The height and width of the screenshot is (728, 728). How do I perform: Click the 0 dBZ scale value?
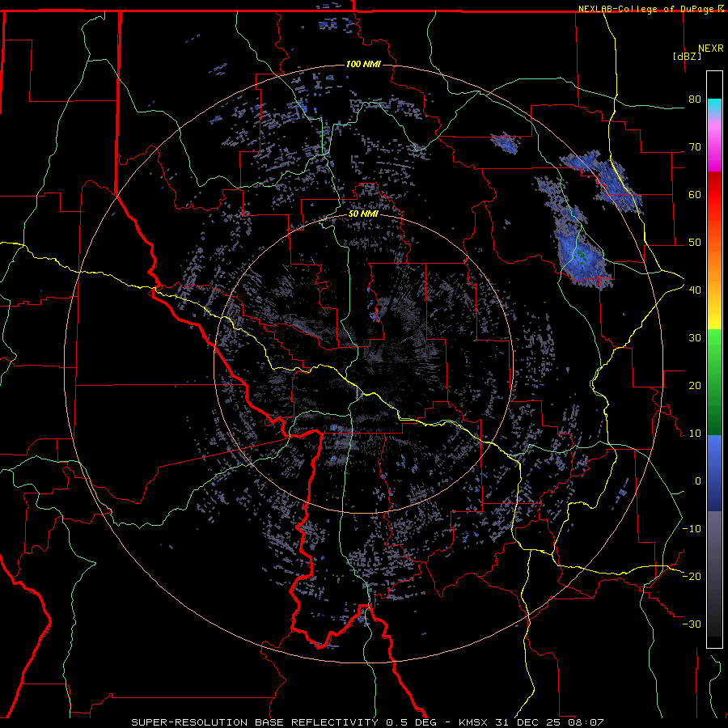coord(698,481)
